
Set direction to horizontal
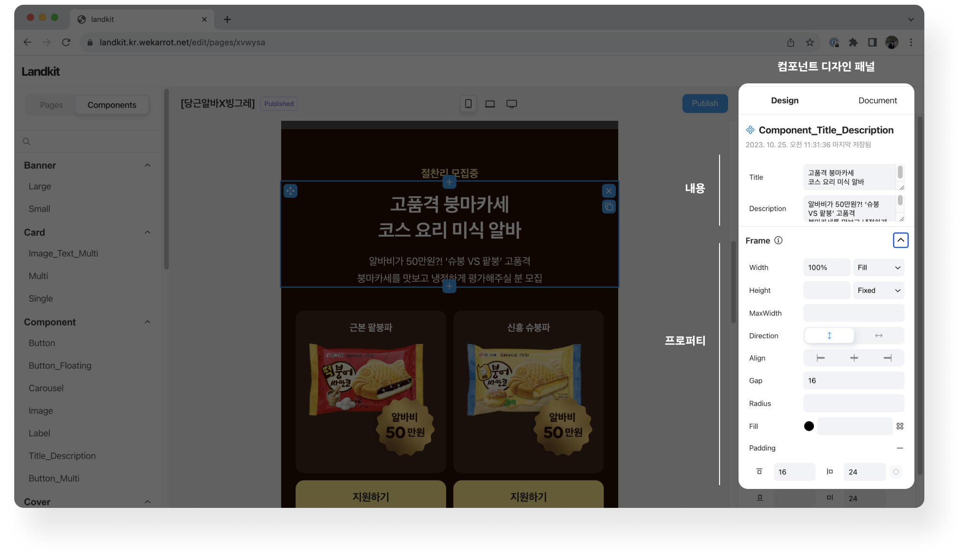coord(878,335)
